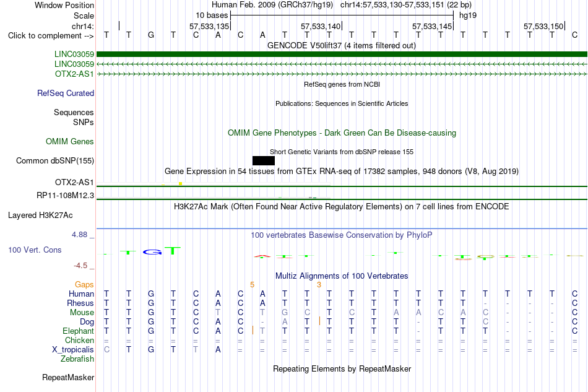
Task: Open 'Repeating Elements by RepeatMasker' title
Action: (x=342, y=369)
